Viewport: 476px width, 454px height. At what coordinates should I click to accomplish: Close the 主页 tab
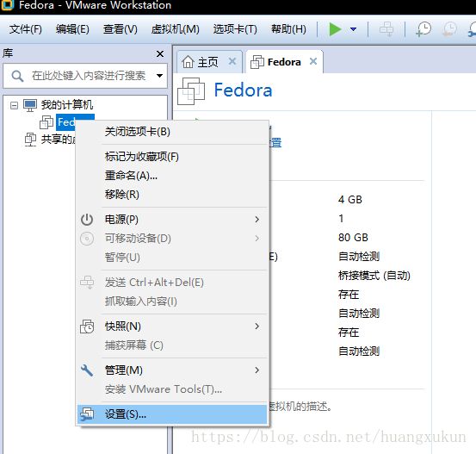pos(232,62)
